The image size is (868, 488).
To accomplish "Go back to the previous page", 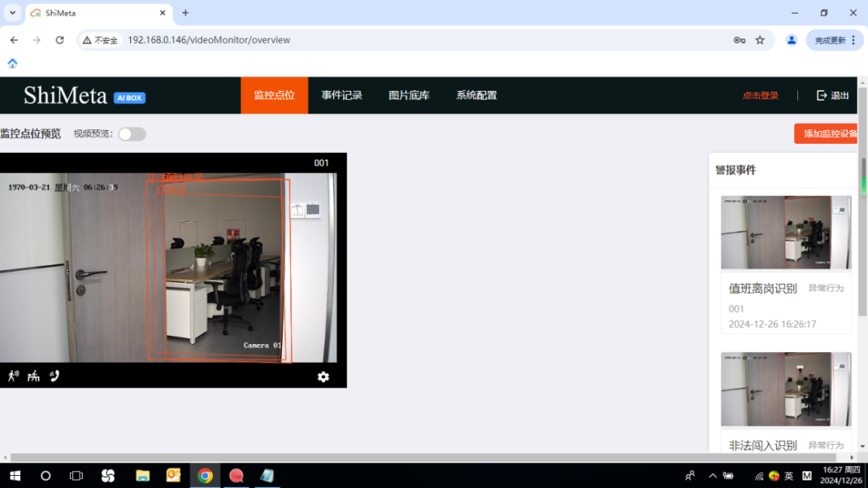I will click(x=14, y=40).
